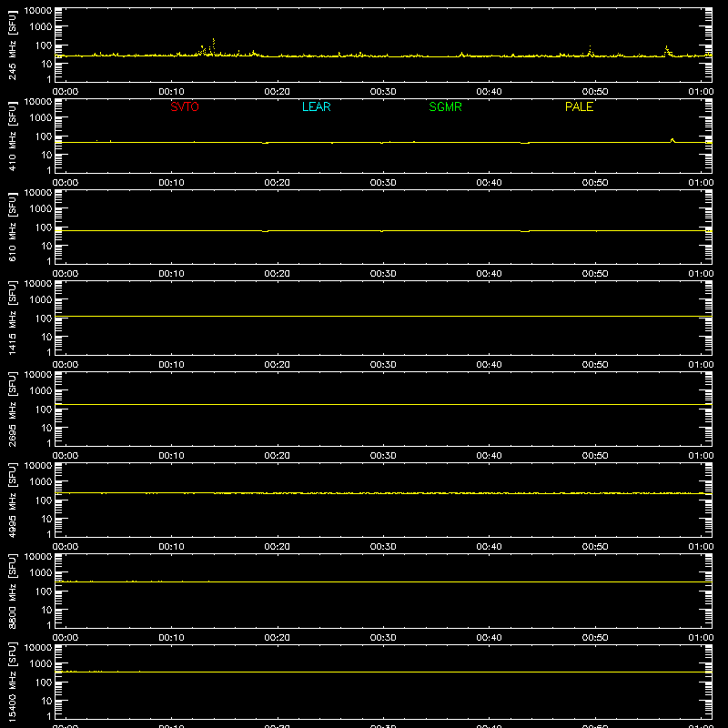Click the 00:20 tick label under the 610 MHz plot
728x728 pixels.
(278, 274)
